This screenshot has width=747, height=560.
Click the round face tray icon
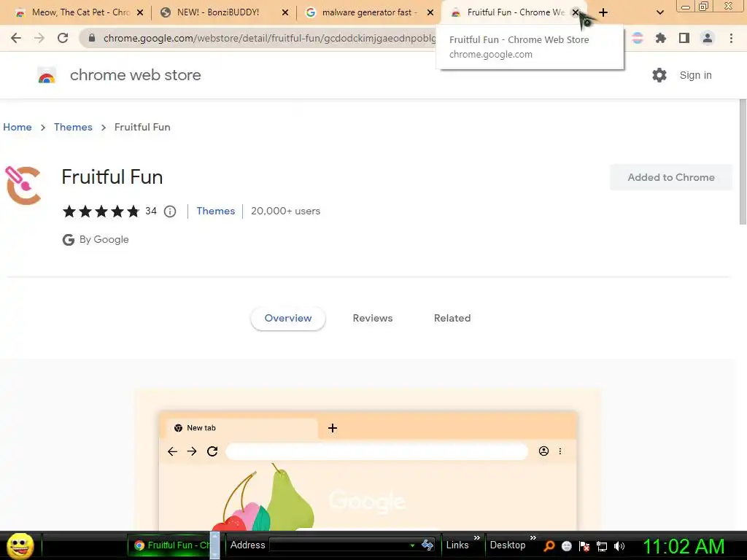tap(566, 546)
